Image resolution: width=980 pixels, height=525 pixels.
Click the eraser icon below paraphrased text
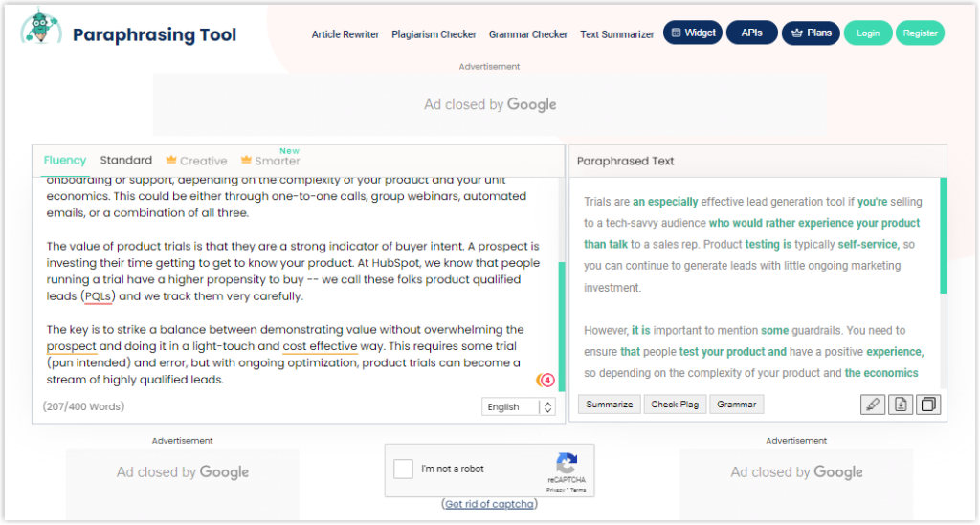coord(873,405)
